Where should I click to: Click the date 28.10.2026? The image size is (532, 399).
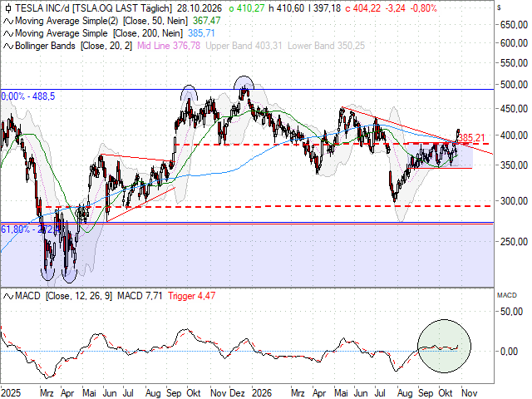pyautogui.click(x=199, y=8)
